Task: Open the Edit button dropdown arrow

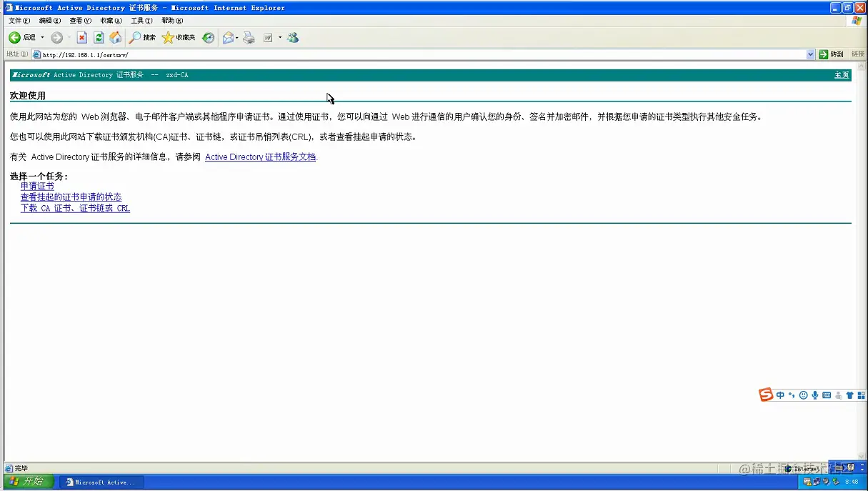Action: (280, 37)
